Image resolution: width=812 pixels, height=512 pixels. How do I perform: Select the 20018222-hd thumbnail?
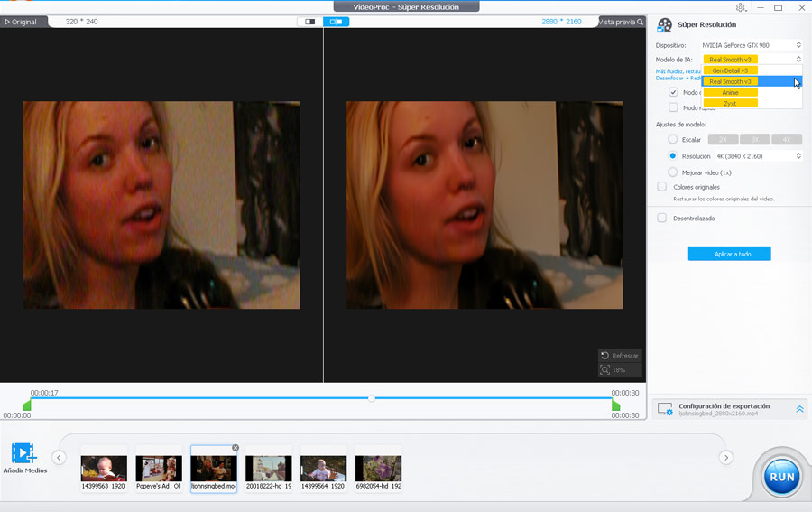coord(268,469)
